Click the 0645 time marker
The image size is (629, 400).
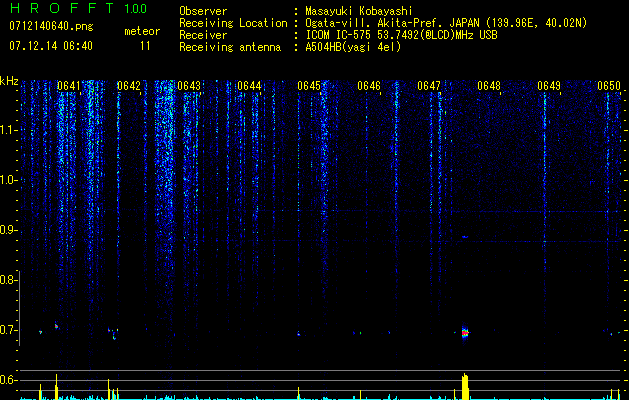(x=309, y=86)
